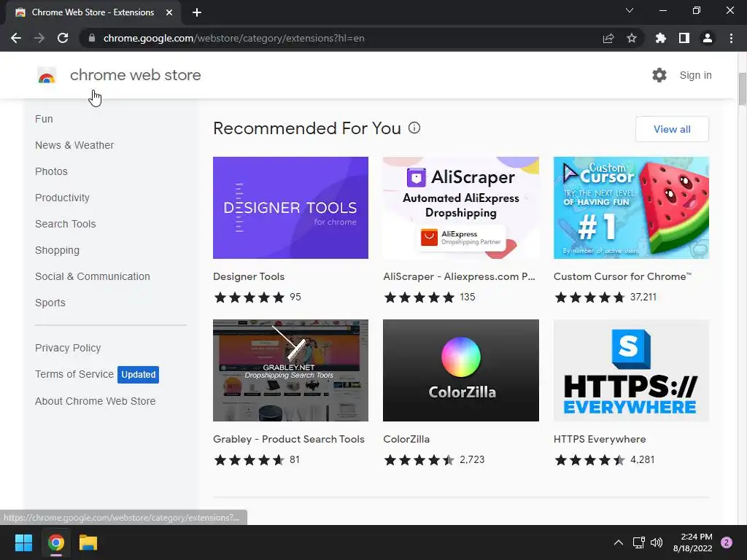The width and height of the screenshot is (747, 560).
Task: Close the Chrome Web Store tab
Action: tap(169, 12)
